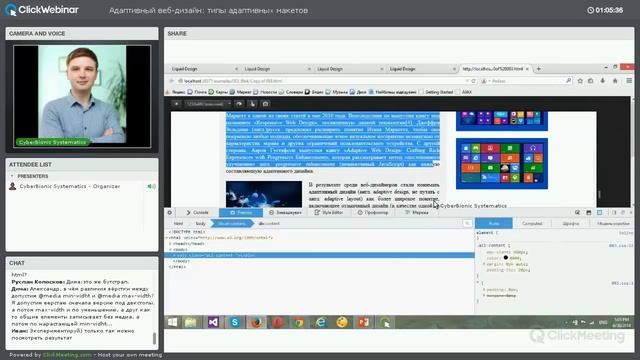Viewport: 640px width, 360px height.
Task: Click the lower Windows 8 start screen image
Action: pos(502,164)
